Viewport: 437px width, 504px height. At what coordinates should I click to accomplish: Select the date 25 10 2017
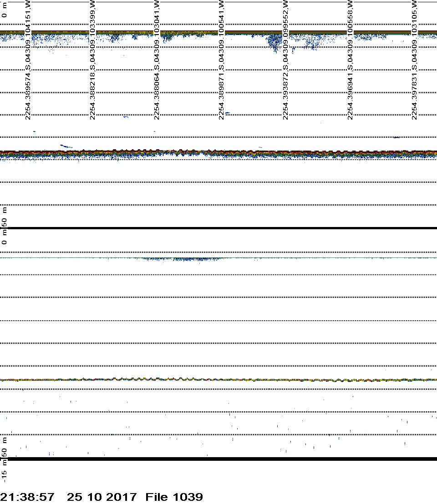coord(102,497)
